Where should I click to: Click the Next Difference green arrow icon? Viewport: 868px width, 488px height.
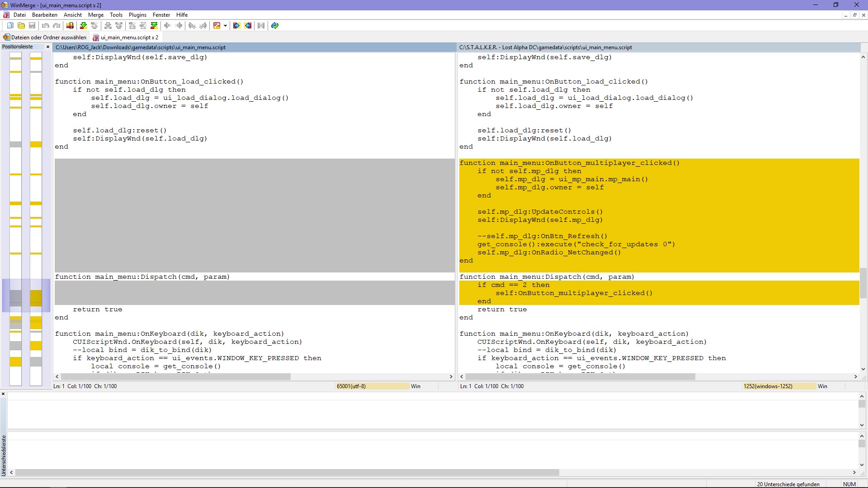tap(83, 26)
